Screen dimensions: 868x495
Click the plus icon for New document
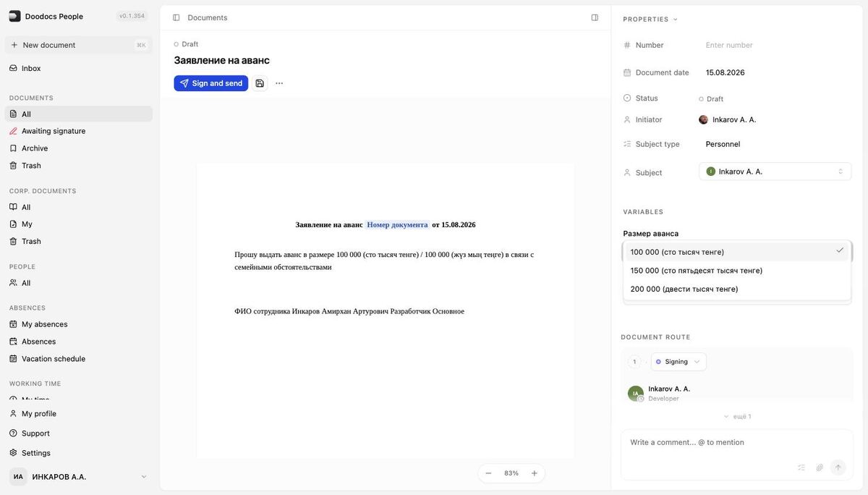click(14, 45)
